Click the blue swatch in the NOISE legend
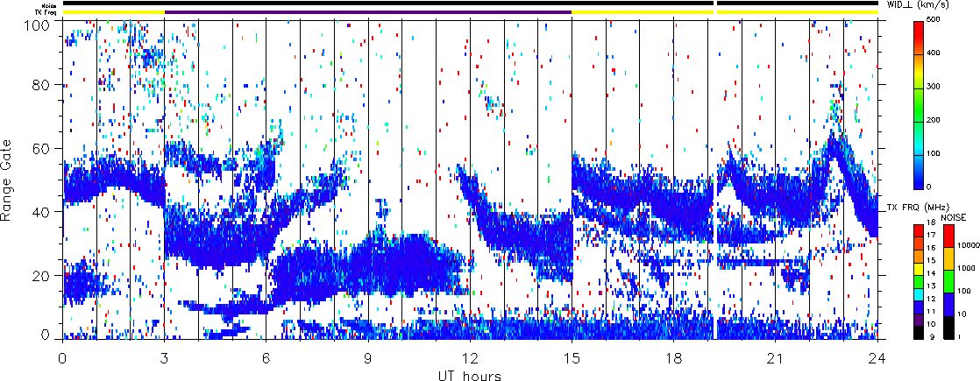 coord(948,304)
